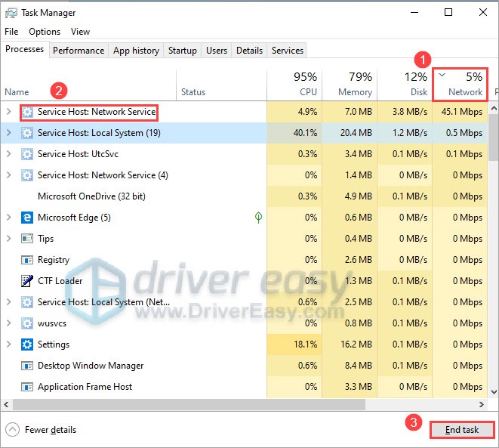This screenshot has width=499, height=448.
Task: Click the Microsoft Edge process icon
Action: point(27,218)
